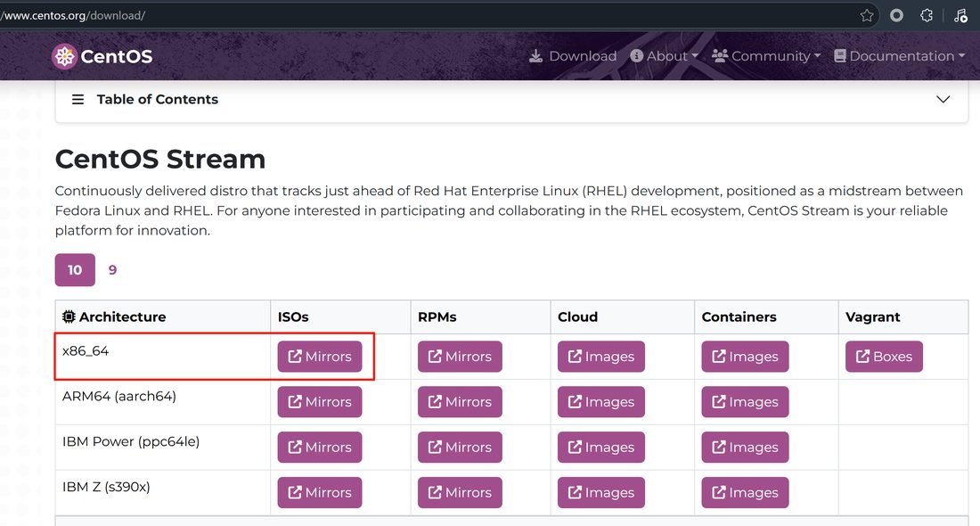Viewport: 980px width, 526px height.
Task: Open Containers Images for ARM64 (aarch64)
Action: (745, 402)
